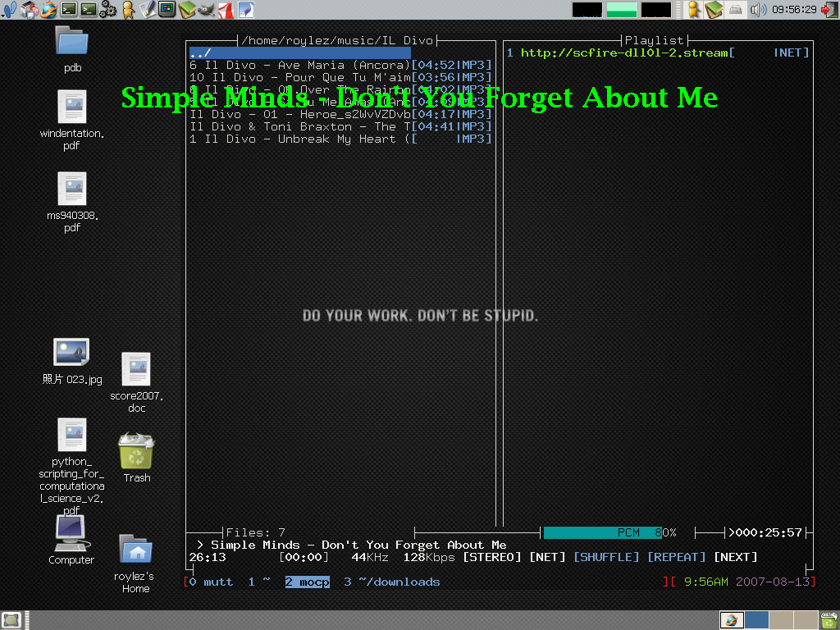The height and width of the screenshot is (630, 840).
Task: Click the 26:13 elapsed time display
Action: [208, 557]
